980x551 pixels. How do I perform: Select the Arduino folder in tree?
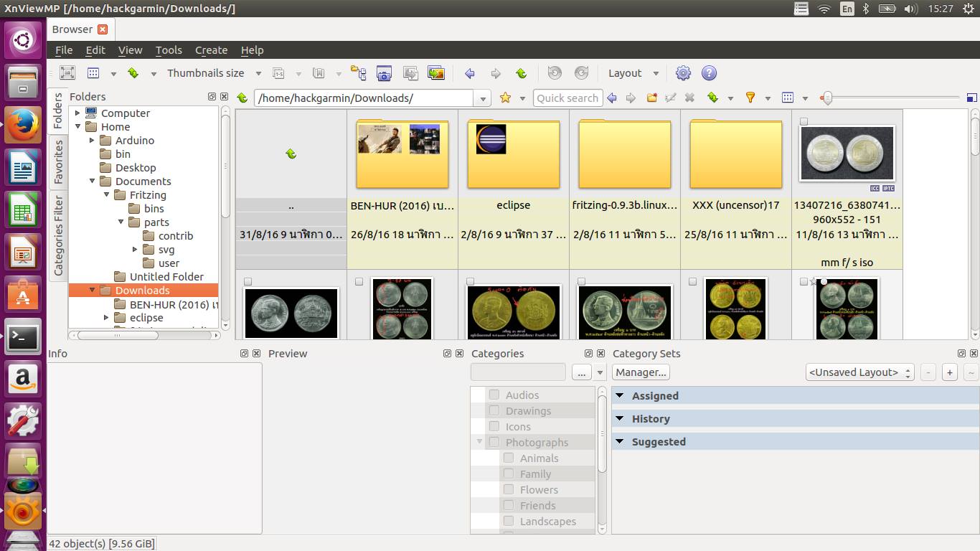tap(135, 141)
